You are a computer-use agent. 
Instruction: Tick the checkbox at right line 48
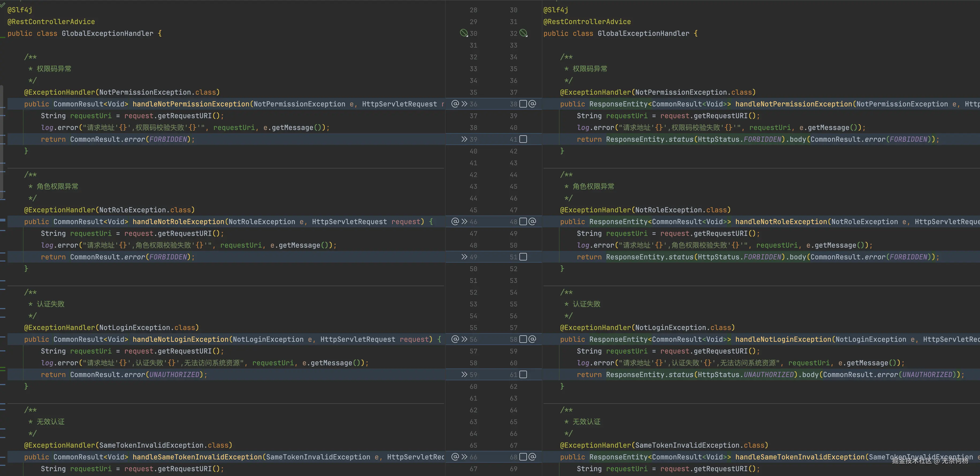523,221
